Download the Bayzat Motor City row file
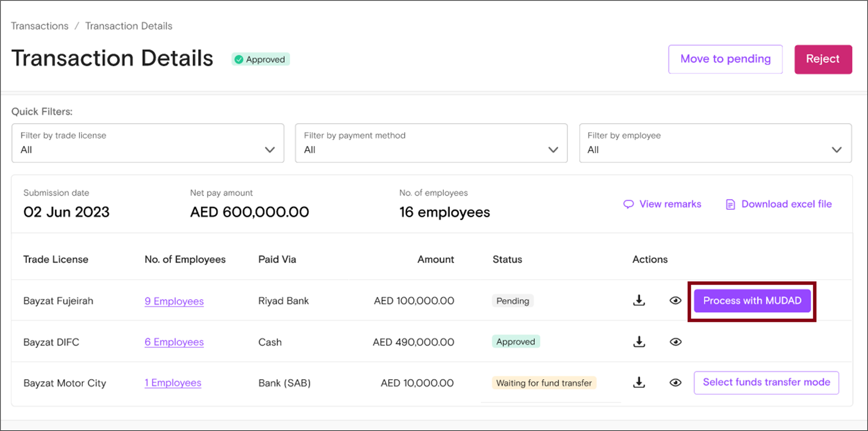Viewport: 868px width, 431px height. 639,382
